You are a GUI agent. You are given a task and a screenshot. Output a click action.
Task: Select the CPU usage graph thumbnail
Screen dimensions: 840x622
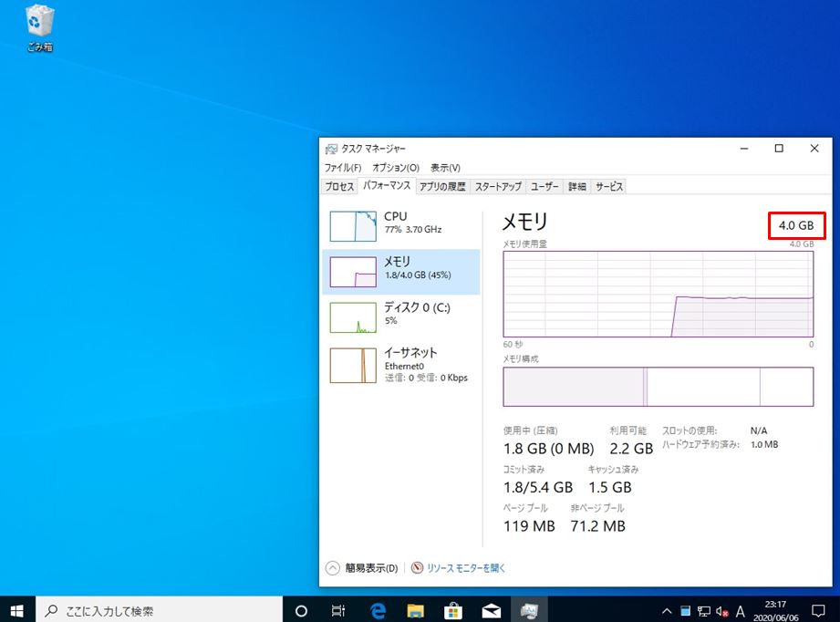(352, 226)
